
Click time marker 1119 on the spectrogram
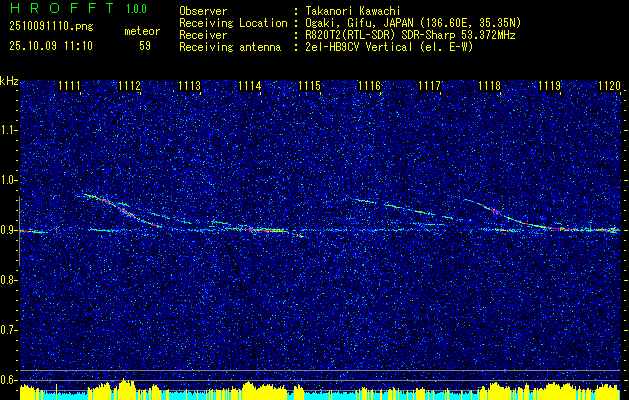tap(550, 85)
